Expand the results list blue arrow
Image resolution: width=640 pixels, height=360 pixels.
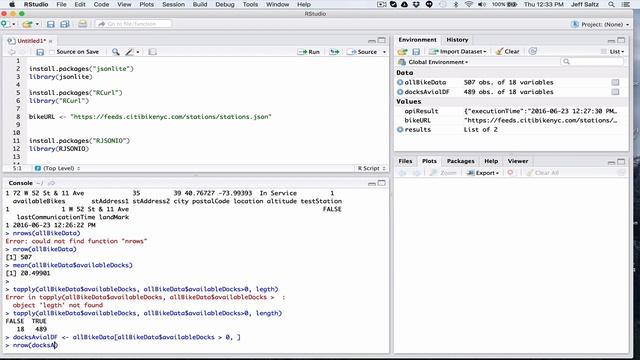click(x=400, y=130)
